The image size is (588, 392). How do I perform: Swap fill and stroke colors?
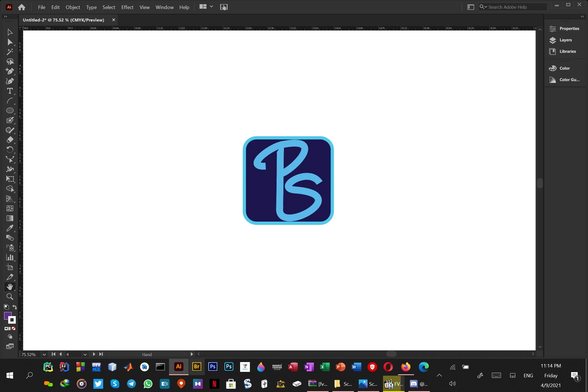point(15,307)
